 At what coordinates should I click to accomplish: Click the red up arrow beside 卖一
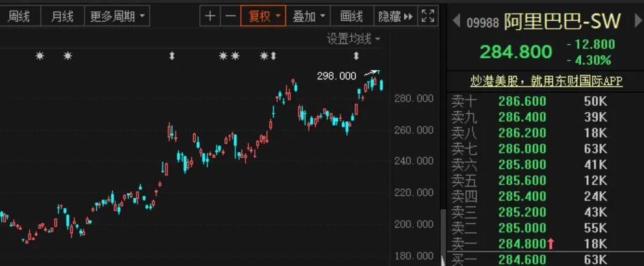coord(551,244)
